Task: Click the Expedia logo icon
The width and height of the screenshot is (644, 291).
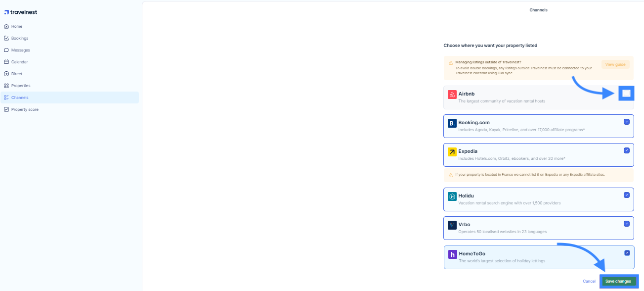Action: click(452, 152)
